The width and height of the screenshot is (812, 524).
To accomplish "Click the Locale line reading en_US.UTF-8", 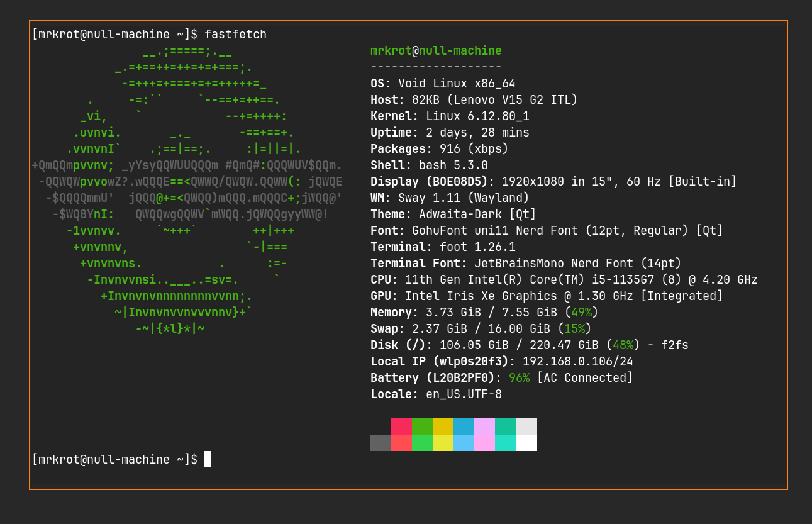I will [x=436, y=394].
